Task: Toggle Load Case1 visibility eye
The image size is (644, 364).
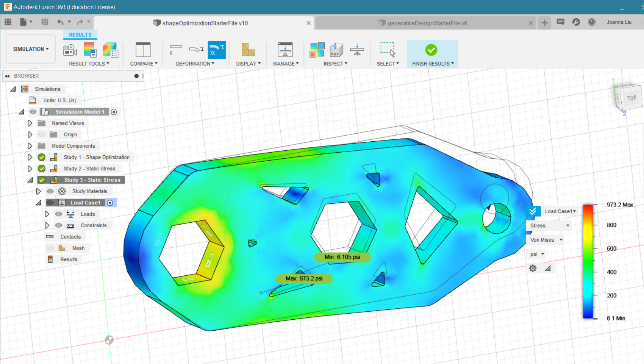Action: coord(50,203)
